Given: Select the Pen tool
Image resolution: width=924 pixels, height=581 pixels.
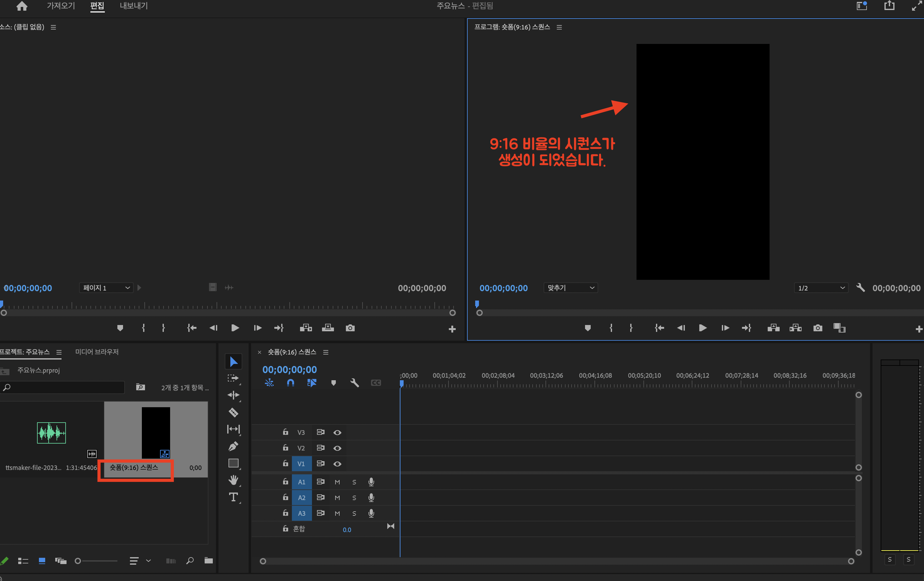Looking at the screenshot, I should pos(233,446).
